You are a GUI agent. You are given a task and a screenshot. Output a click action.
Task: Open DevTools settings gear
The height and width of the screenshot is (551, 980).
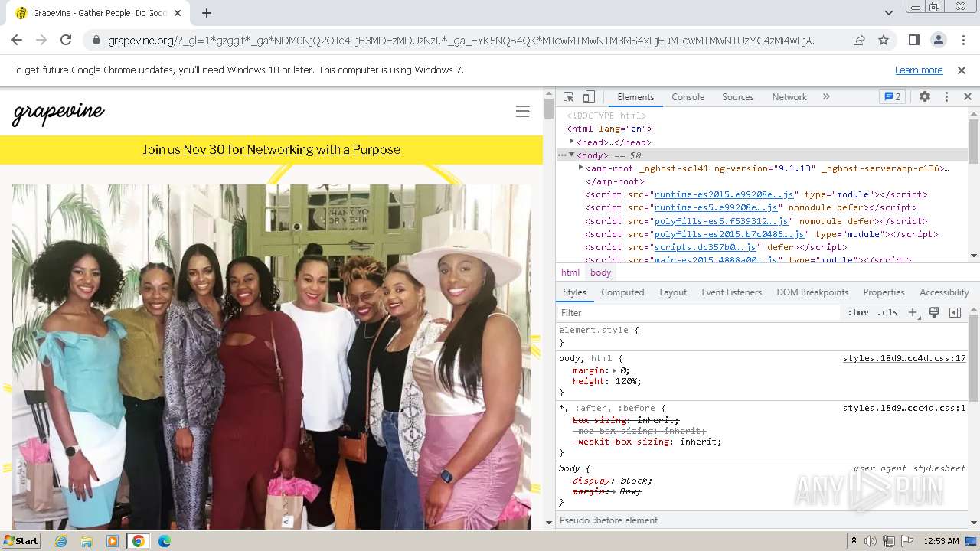[925, 97]
